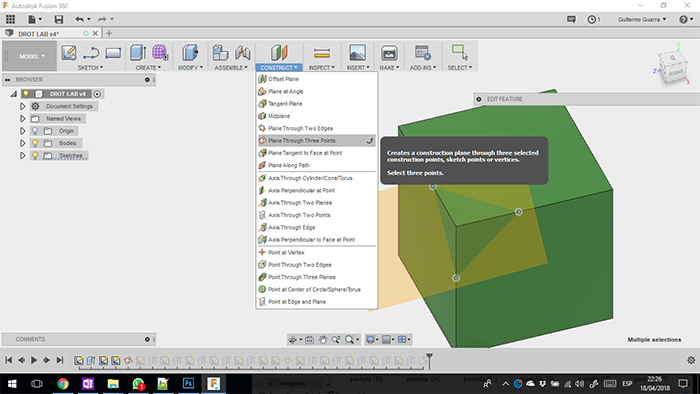Jump to timeline end
Screen dimensions: 700x394
pos(60,360)
